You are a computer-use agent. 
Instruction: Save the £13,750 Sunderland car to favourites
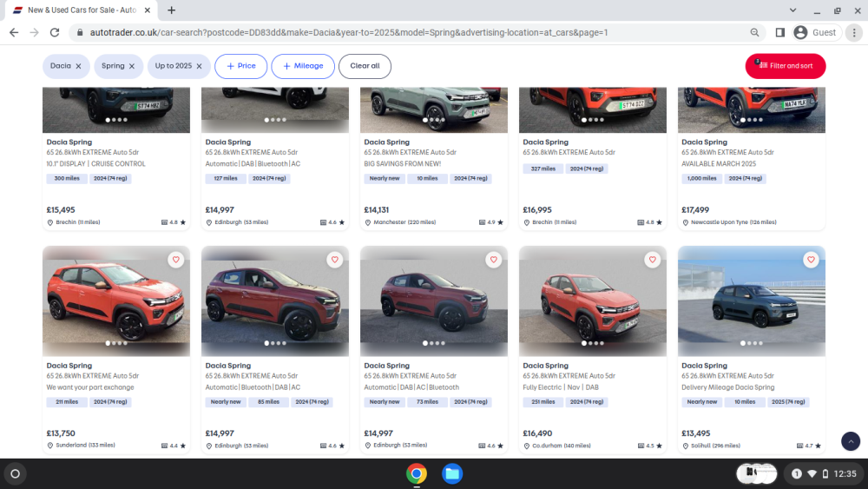(176, 260)
